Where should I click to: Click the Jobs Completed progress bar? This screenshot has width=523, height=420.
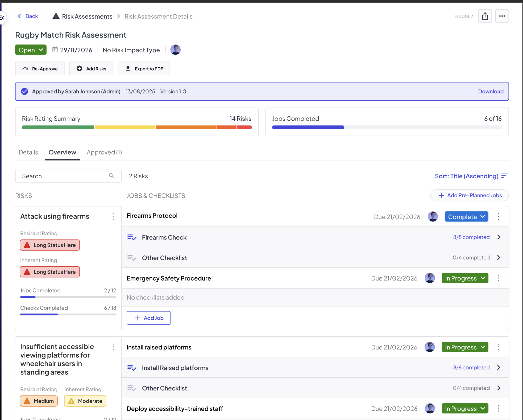[387, 127]
